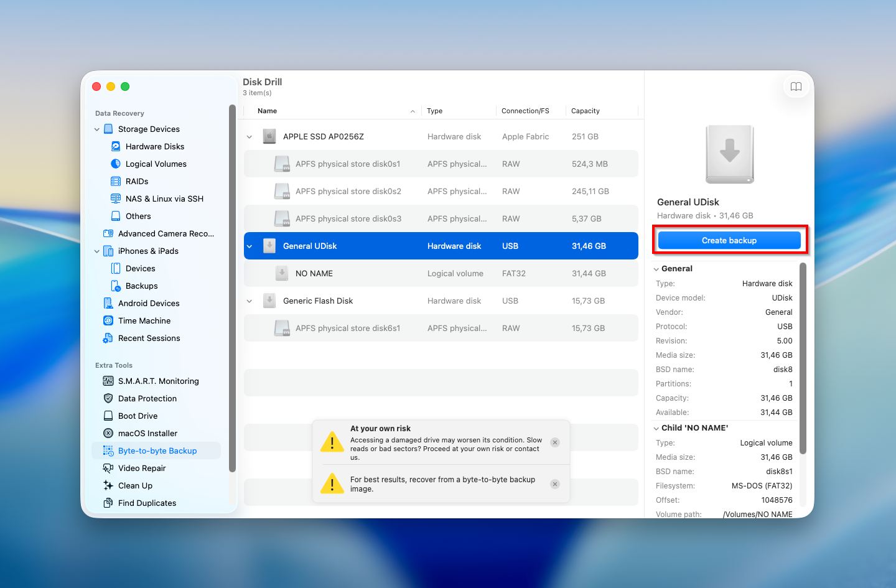Dismiss the 'At your own risk' warning
Viewport: 896px width, 588px height.
pyautogui.click(x=555, y=442)
